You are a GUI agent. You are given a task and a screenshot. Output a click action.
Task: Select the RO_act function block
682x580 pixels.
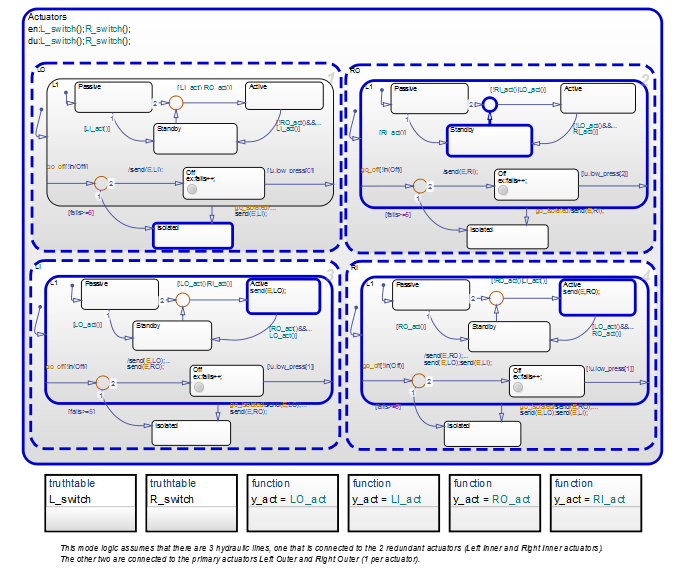(495, 503)
